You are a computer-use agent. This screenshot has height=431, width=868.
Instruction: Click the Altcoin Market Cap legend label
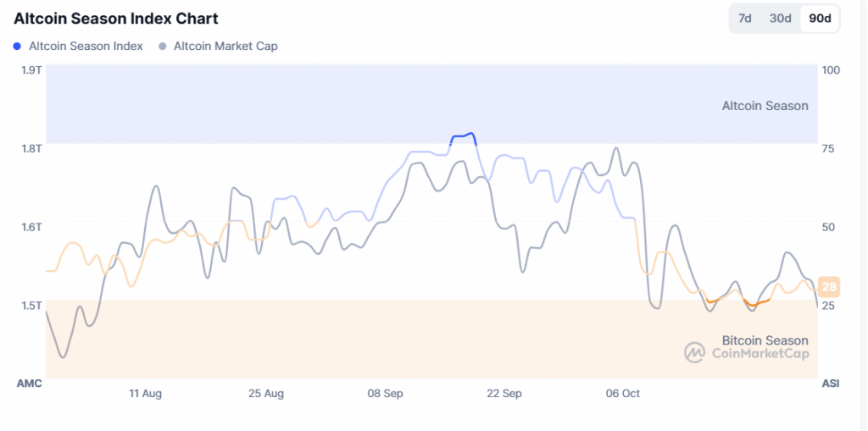[x=225, y=47]
